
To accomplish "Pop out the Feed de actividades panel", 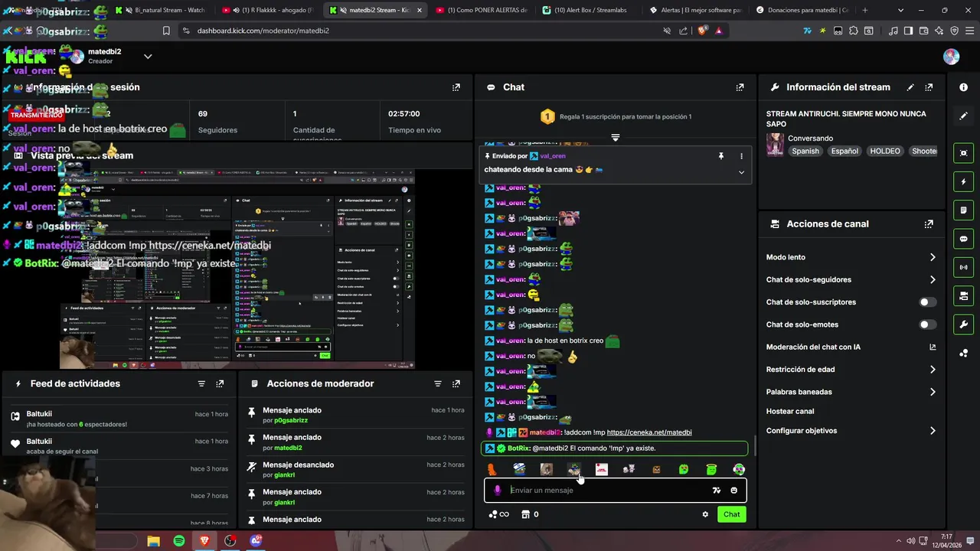I will (220, 383).
